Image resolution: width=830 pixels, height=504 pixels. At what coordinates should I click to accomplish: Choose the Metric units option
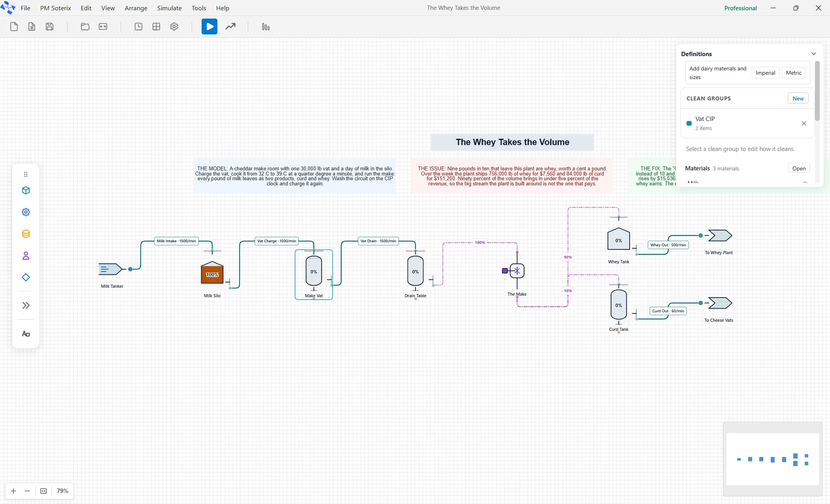tap(794, 73)
